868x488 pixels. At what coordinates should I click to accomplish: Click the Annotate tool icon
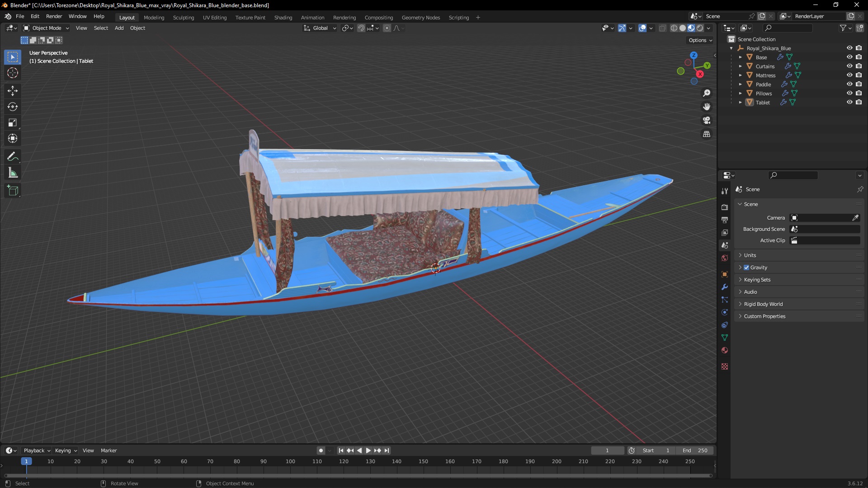(x=13, y=156)
